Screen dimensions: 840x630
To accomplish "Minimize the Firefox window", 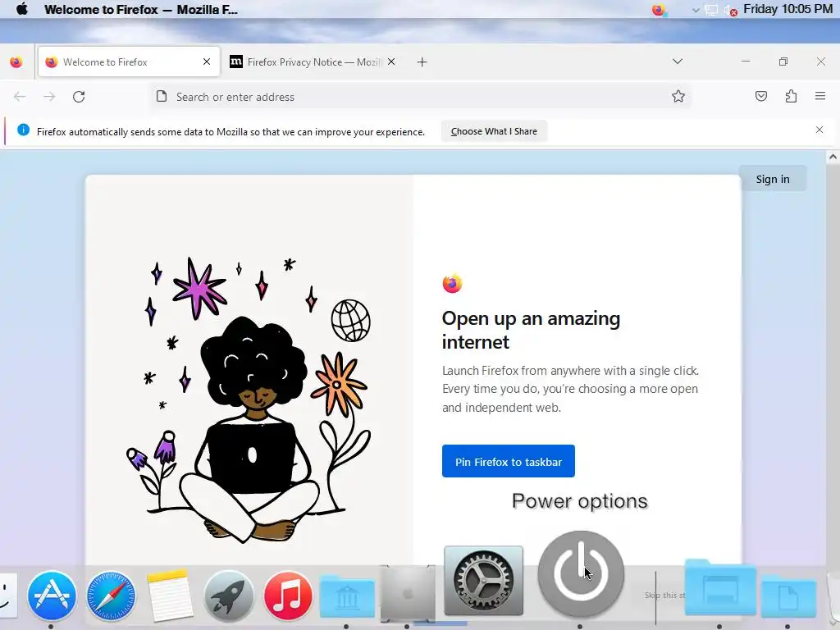I will click(x=745, y=62).
